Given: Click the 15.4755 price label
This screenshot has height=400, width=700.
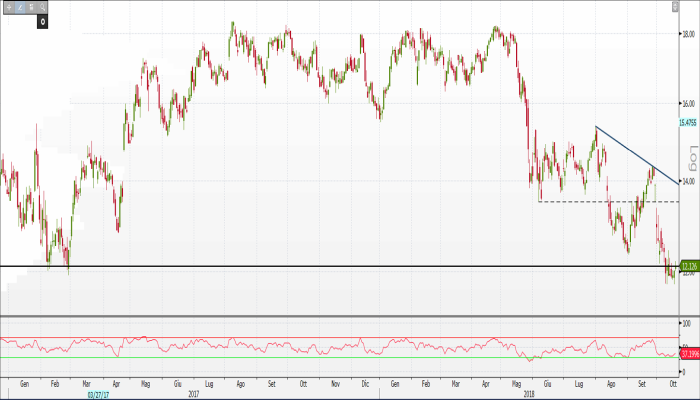Looking at the screenshot, I should pyautogui.click(x=687, y=124).
